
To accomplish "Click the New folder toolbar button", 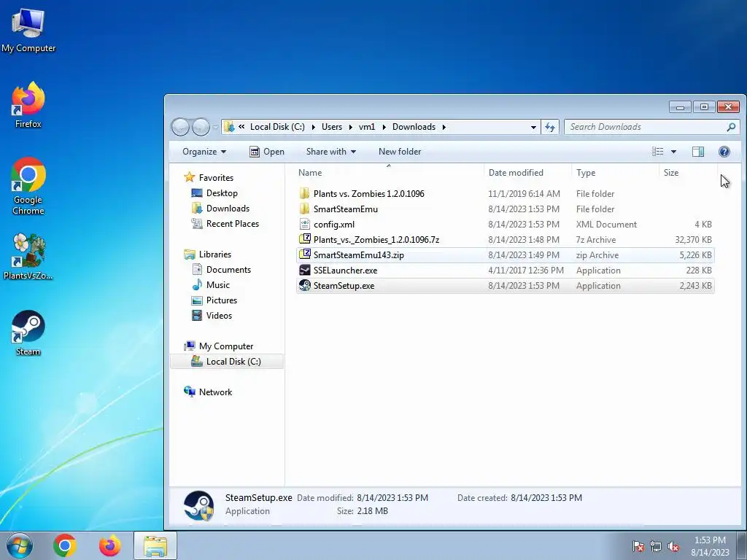I will pyautogui.click(x=400, y=152).
